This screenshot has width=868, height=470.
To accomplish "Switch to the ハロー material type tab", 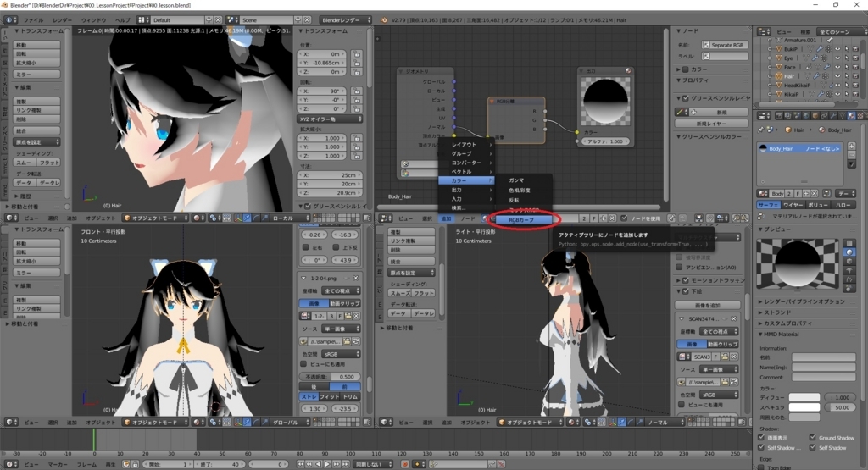I will 843,205.
